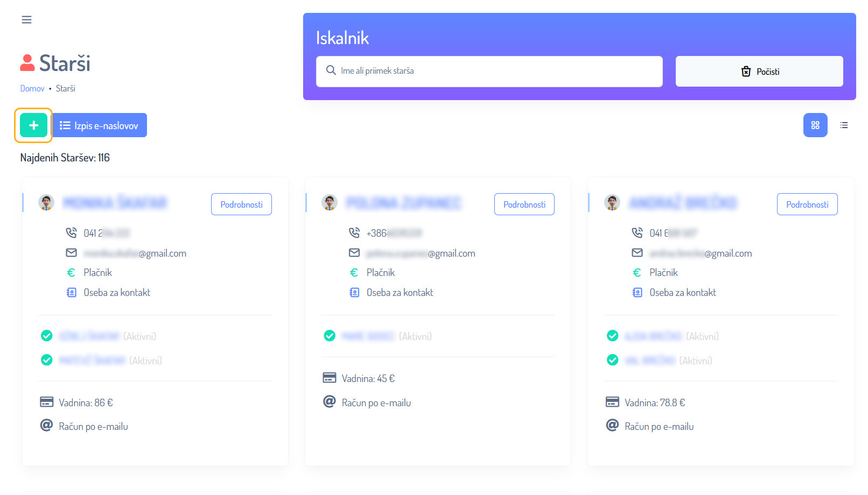
Task: Open Podrobnosti for the first parent card
Action: click(x=241, y=204)
